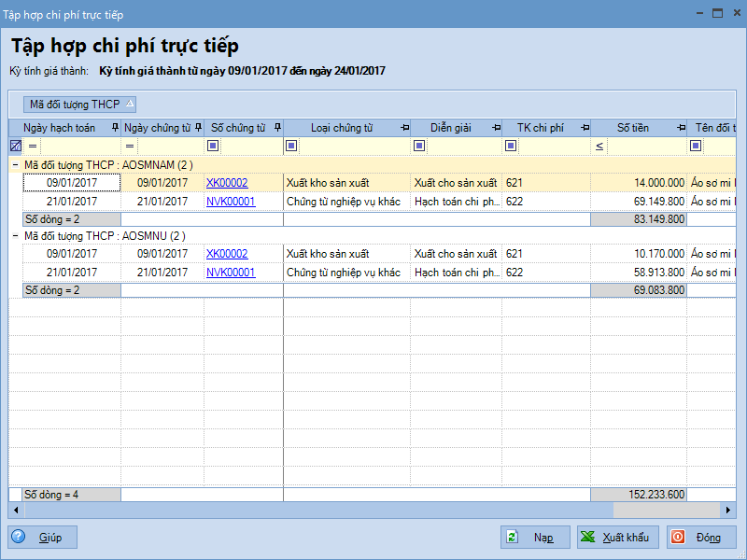Collapse the AOSMNU group
Screen dimensions: 747x560
tap(15, 236)
